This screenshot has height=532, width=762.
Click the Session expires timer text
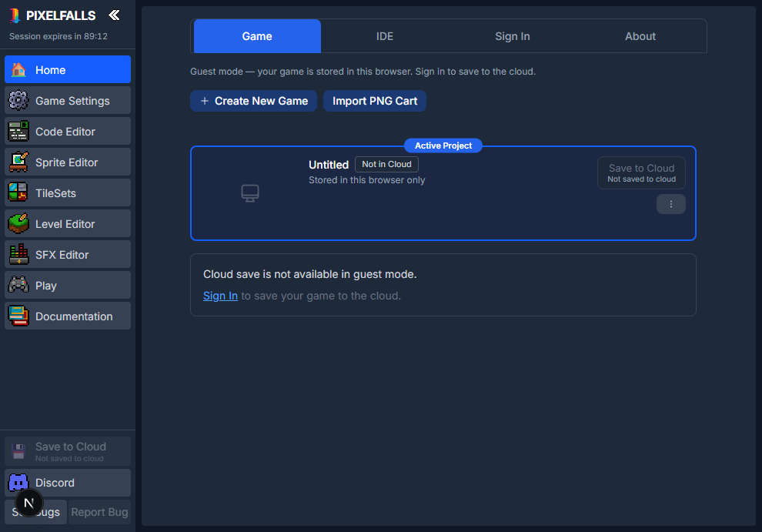(58, 36)
